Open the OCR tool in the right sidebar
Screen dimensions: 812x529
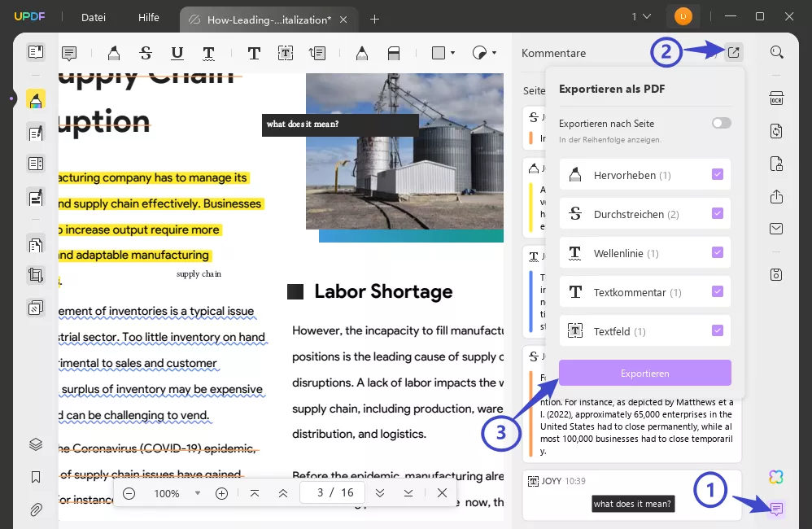pyautogui.click(x=775, y=98)
